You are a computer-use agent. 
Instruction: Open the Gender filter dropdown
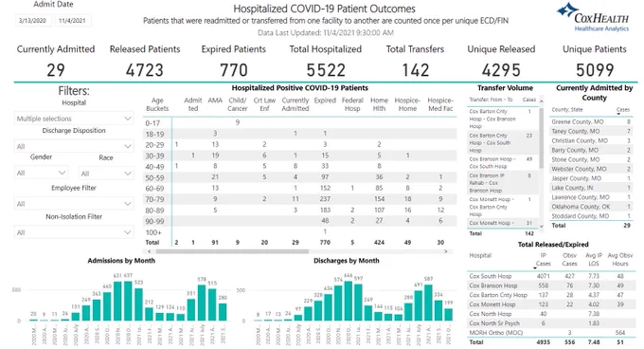[41, 173]
